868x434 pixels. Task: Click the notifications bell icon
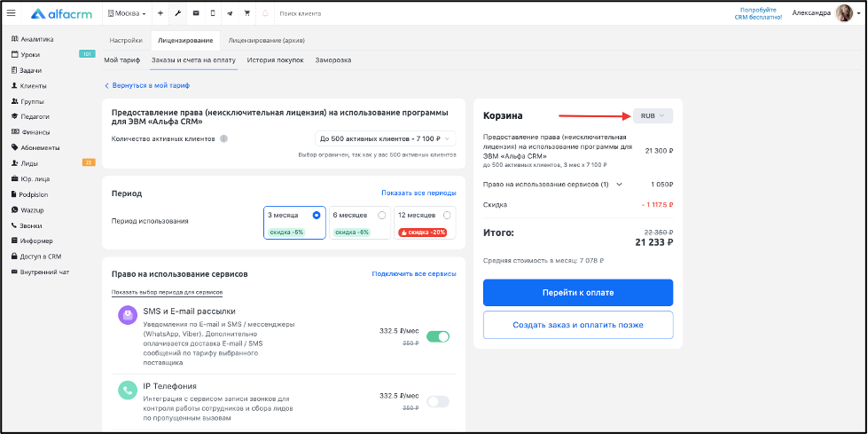(x=265, y=13)
